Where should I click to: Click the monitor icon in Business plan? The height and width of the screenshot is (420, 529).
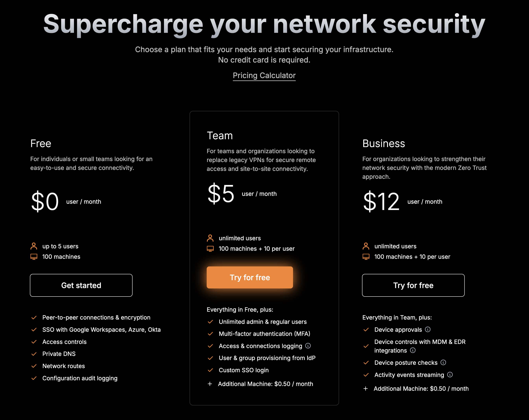pyautogui.click(x=366, y=257)
